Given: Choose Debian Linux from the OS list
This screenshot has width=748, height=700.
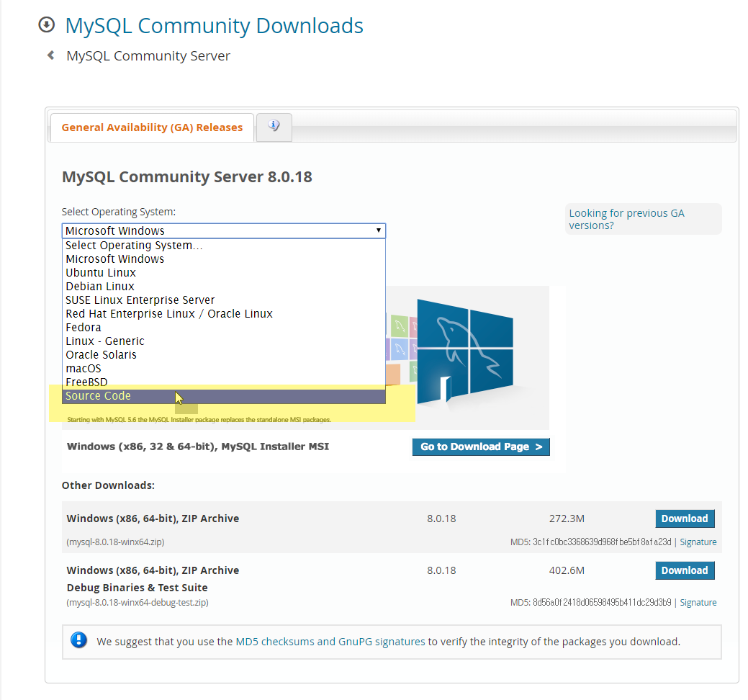Looking at the screenshot, I should coord(223,287).
